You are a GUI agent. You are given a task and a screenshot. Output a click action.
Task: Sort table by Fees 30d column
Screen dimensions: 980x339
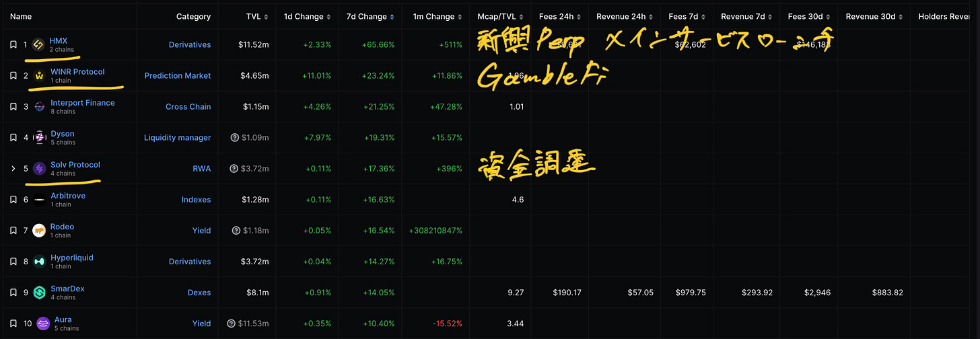pos(808,17)
